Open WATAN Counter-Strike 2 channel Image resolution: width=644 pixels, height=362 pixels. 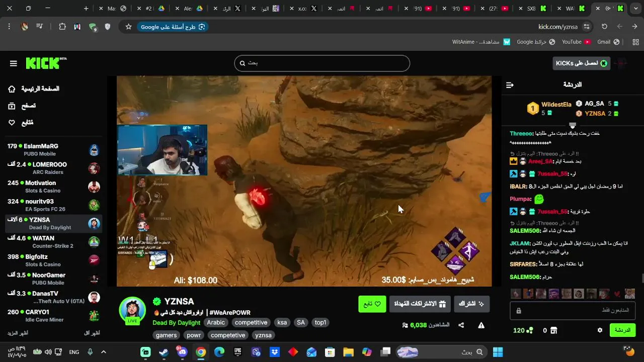[x=53, y=242]
